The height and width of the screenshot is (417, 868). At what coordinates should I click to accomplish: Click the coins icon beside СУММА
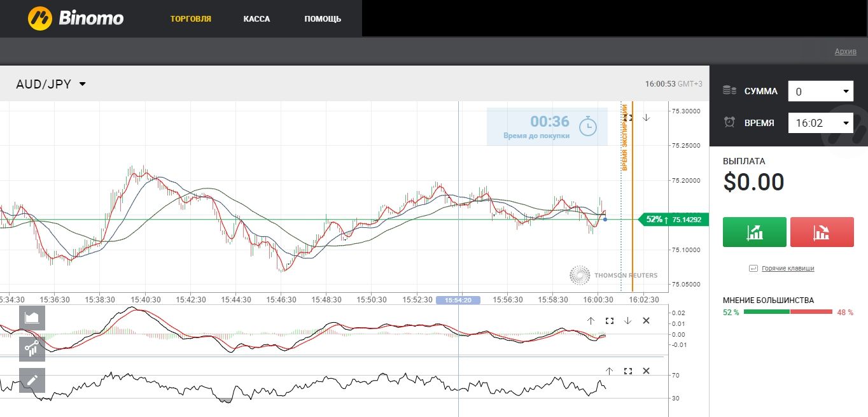point(729,91)
